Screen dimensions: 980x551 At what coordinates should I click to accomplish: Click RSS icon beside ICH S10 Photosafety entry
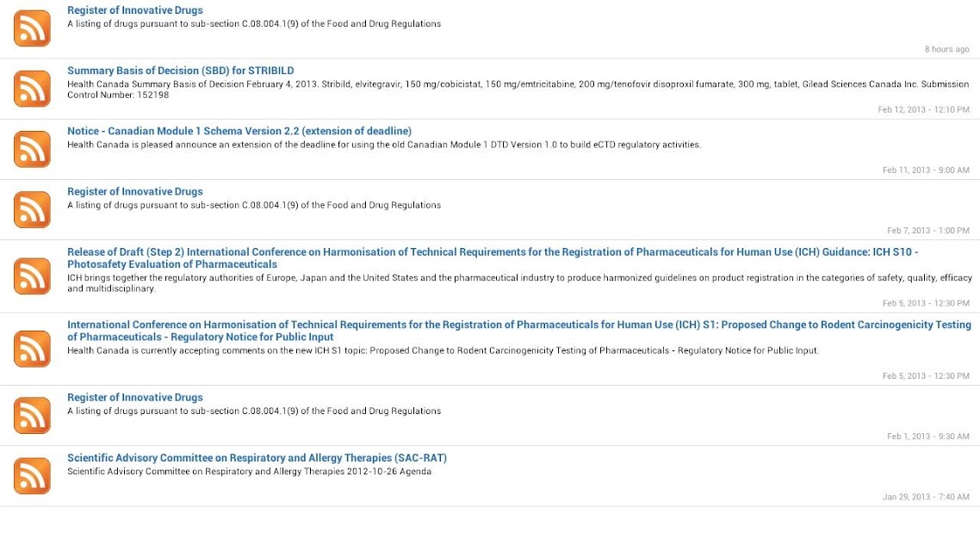tap(32, 276)
